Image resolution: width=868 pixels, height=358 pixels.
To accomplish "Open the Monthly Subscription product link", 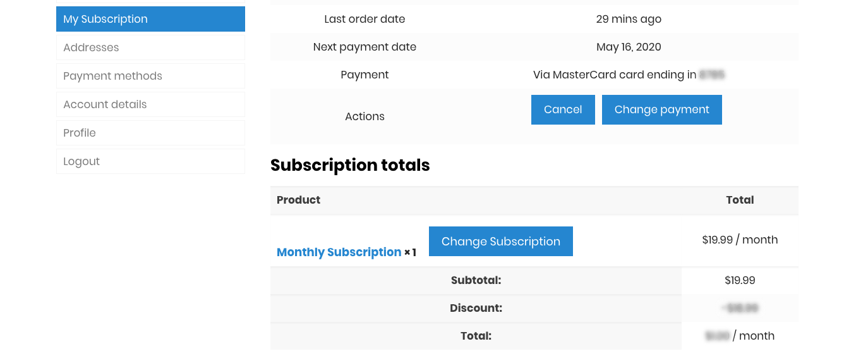I will 339,252.
